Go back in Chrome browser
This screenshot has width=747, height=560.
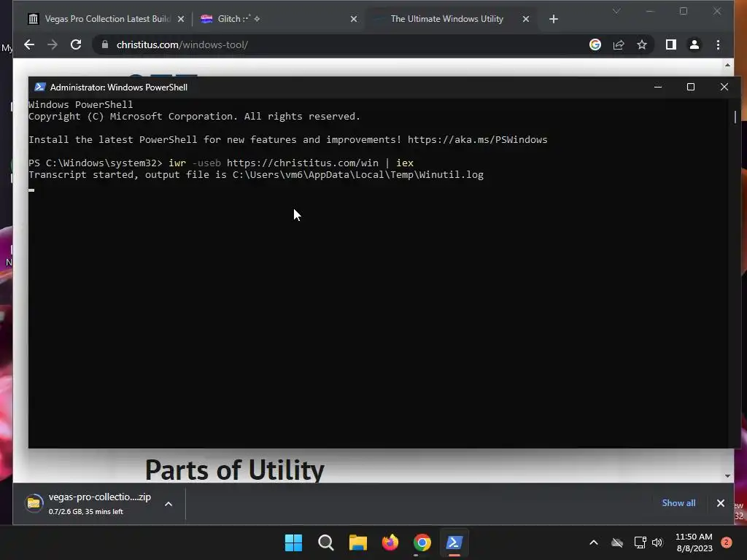click(x=29, y=44)
